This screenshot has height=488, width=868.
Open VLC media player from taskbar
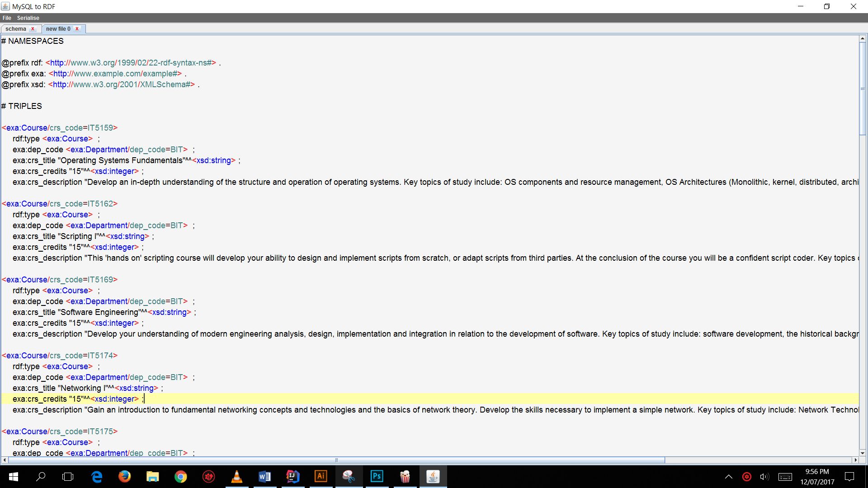click(236, 477)
